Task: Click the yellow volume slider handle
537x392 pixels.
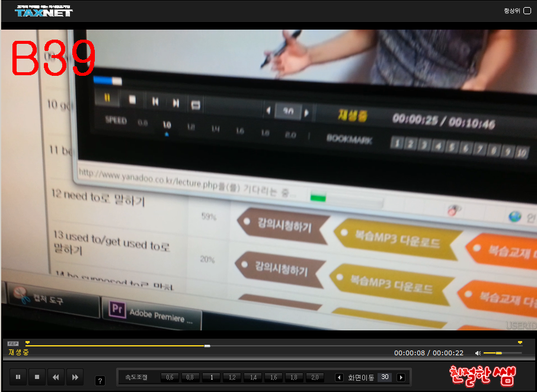Action: (499, 353)
